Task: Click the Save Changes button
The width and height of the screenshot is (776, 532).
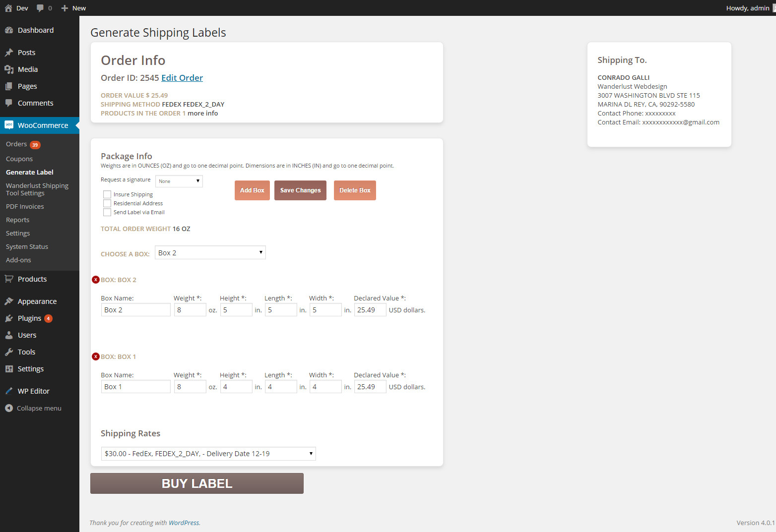Action: (300, 190)
